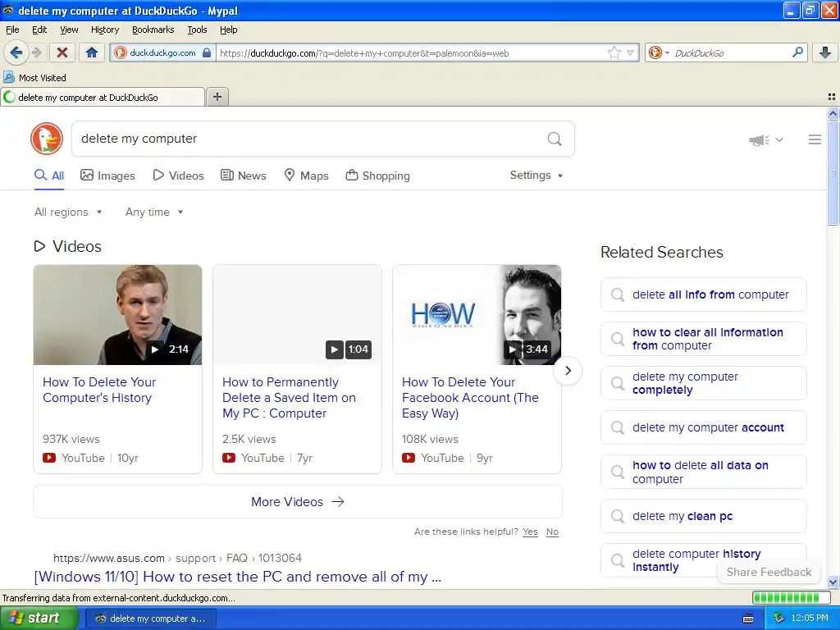This screenshot has height=630, width=840.
Task: Click the More Videos button
Action: coord(297,502)
